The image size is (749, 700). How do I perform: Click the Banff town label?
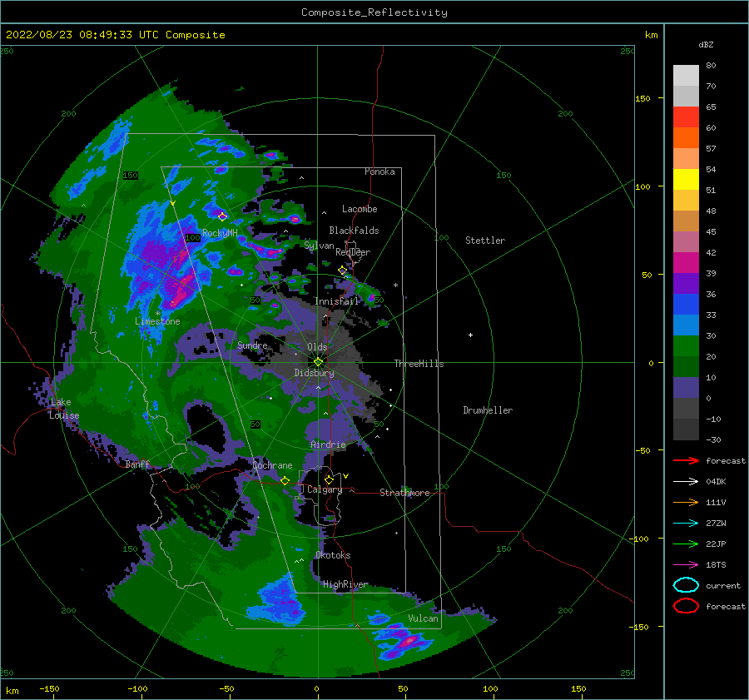[x=137, y=464]
